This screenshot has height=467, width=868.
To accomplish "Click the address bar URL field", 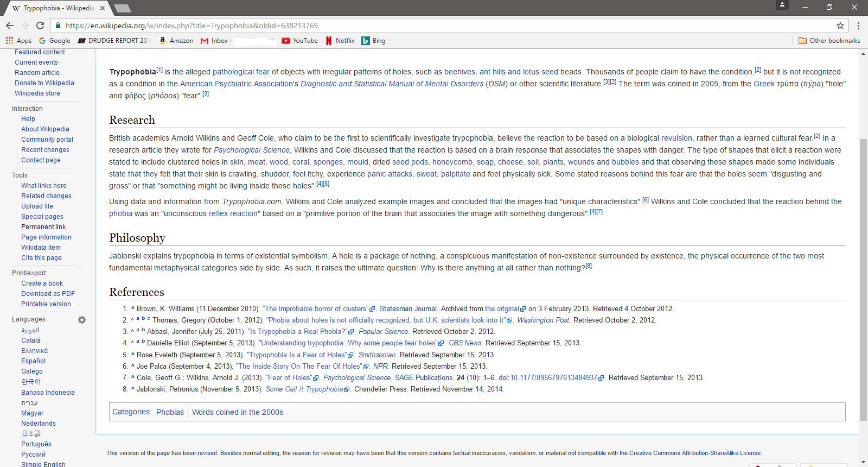I will pos(434,26).
